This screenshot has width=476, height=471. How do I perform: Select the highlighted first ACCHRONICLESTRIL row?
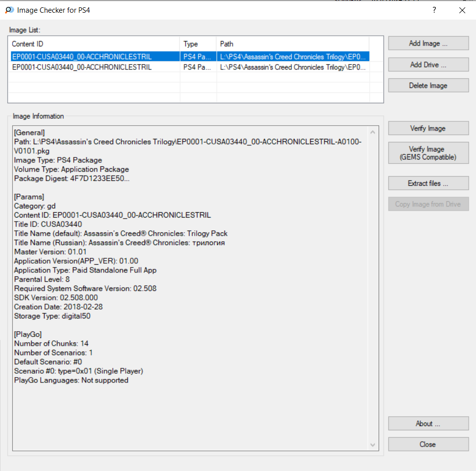190,57
